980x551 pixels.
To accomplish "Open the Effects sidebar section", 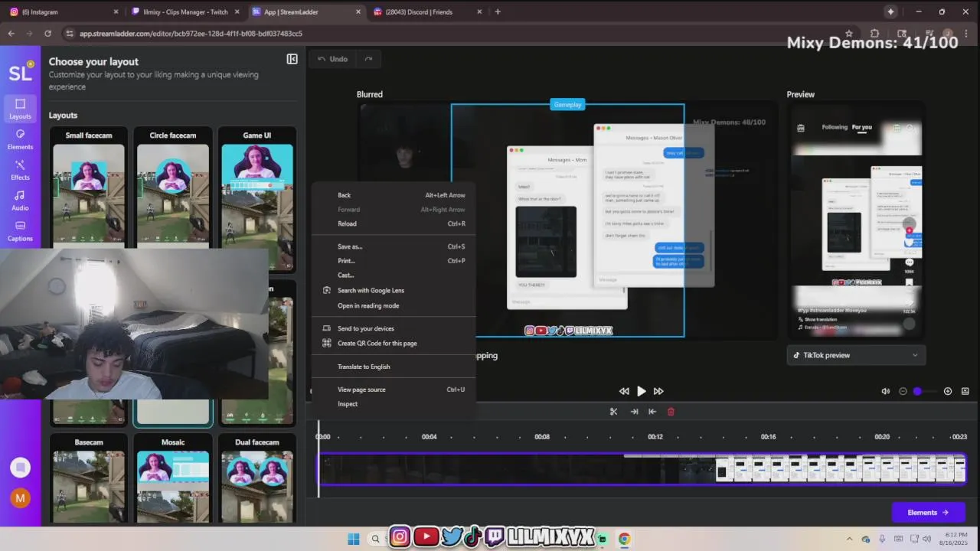I will pyautogui.click(x=20, y=170).
